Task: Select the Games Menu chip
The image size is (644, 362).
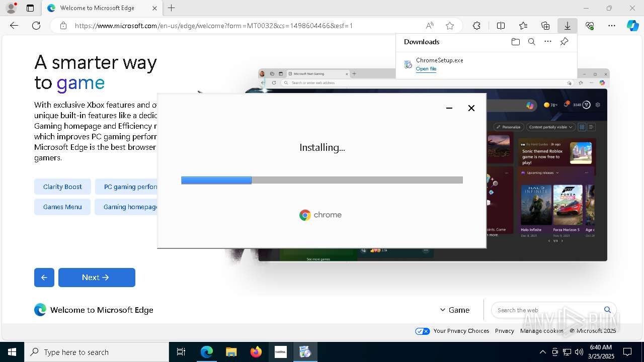Action: 62,207
